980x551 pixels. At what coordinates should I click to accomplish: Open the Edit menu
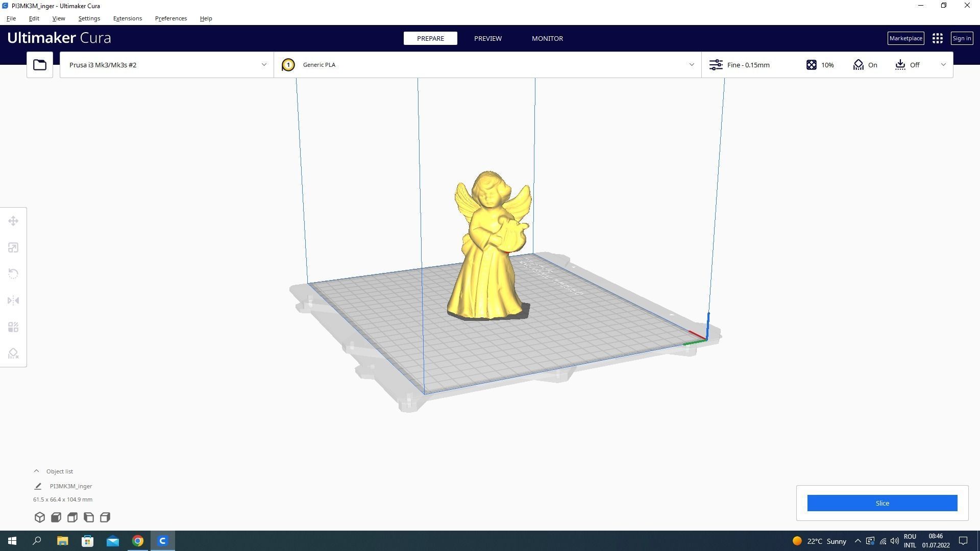click(34, 18)
